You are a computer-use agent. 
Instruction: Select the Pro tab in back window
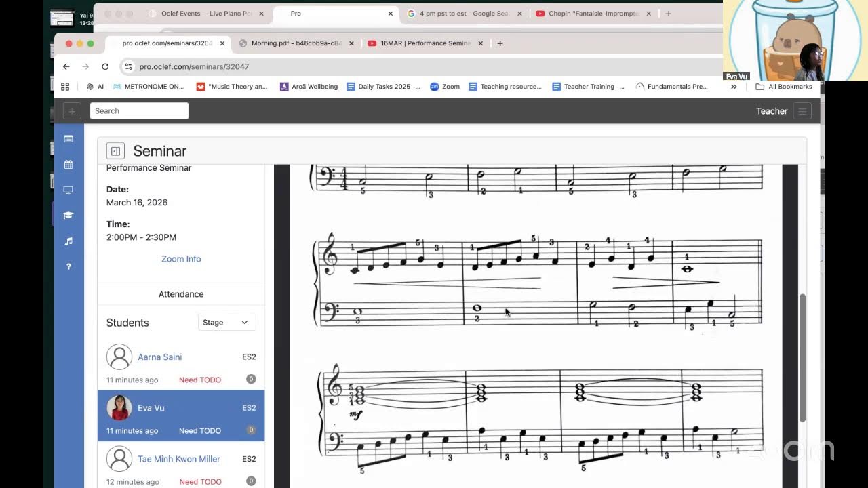click(x=335, y=14)
